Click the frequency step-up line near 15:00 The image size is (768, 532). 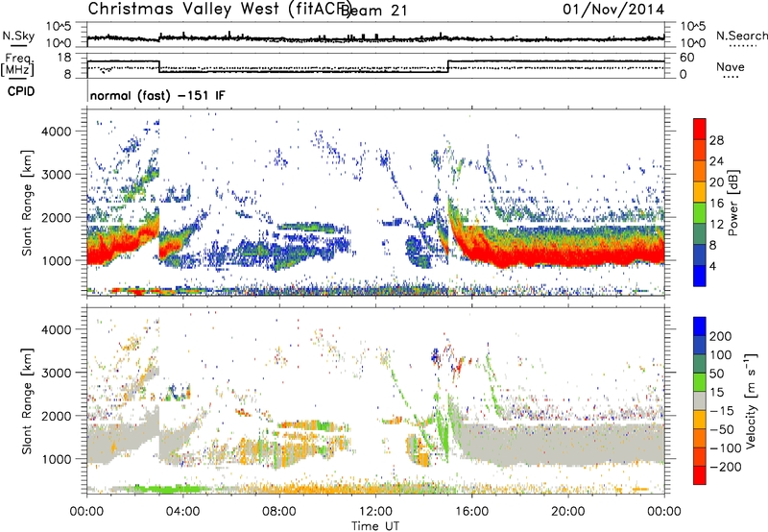[x=448, y=66]
